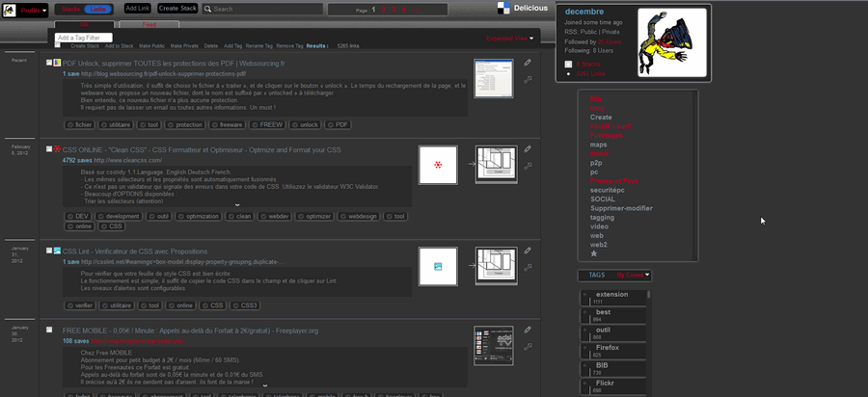The image size is (868, 397).
Task: Click the star icon below web2 bundle
Action: (x=594, y=253)
